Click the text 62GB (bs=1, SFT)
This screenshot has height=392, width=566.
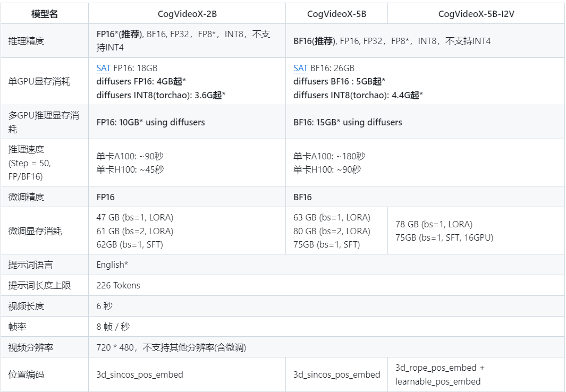pos(130,244)
